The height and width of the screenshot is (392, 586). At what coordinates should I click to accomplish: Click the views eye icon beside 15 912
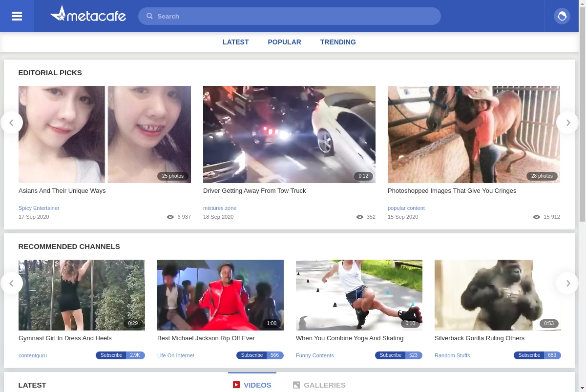tap(537, 217)
